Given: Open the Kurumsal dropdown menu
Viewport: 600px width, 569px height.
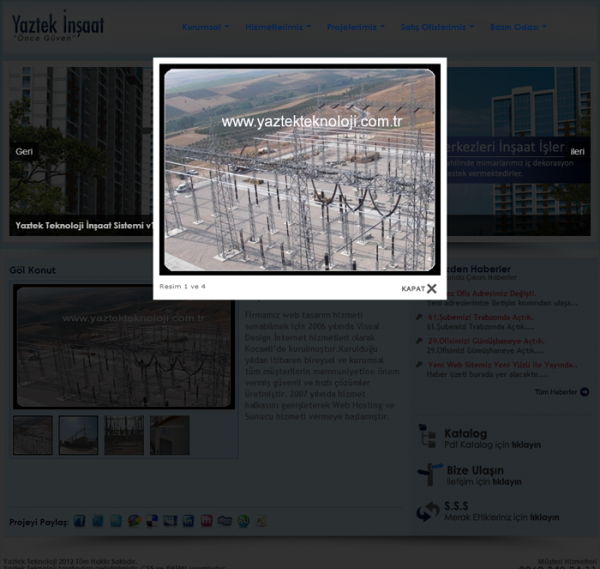Looking at the screenshot, I should [x=205, y=27].
